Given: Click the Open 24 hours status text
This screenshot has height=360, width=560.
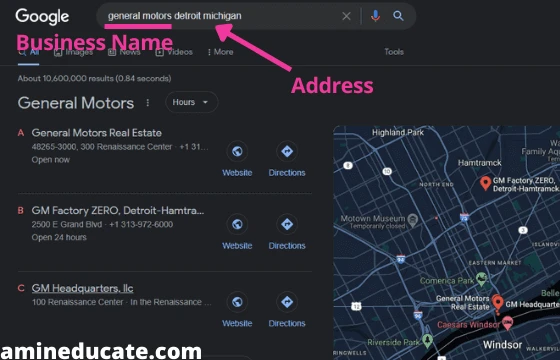Looking at the screenshot, I should coord(59,238).
